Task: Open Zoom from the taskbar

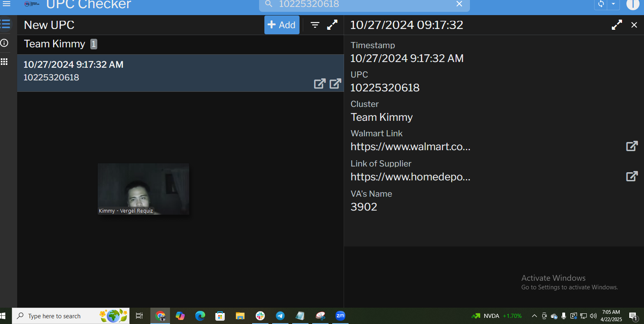Action: (x=340, y=316)
